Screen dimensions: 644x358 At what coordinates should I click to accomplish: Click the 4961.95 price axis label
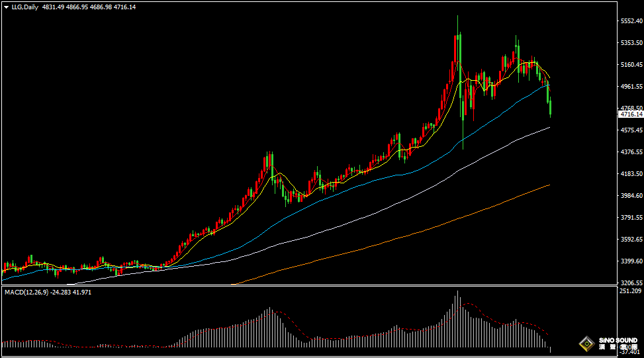coord(630,87)
